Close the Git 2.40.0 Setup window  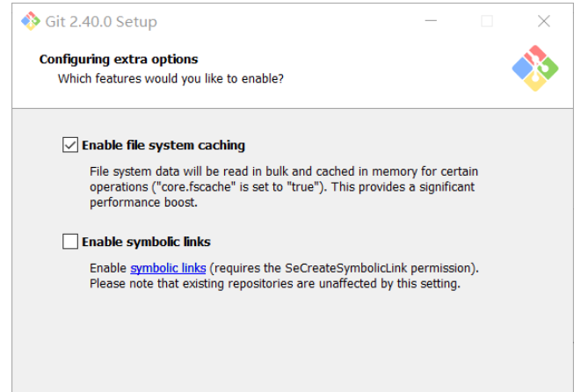tap(543, 21)
